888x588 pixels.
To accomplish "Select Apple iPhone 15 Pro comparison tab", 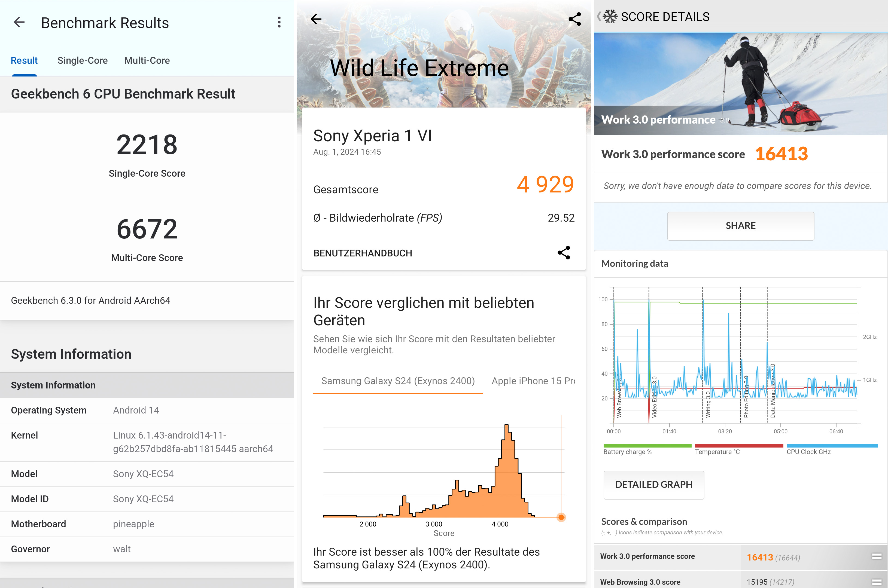I will click(x=533, y=381).
